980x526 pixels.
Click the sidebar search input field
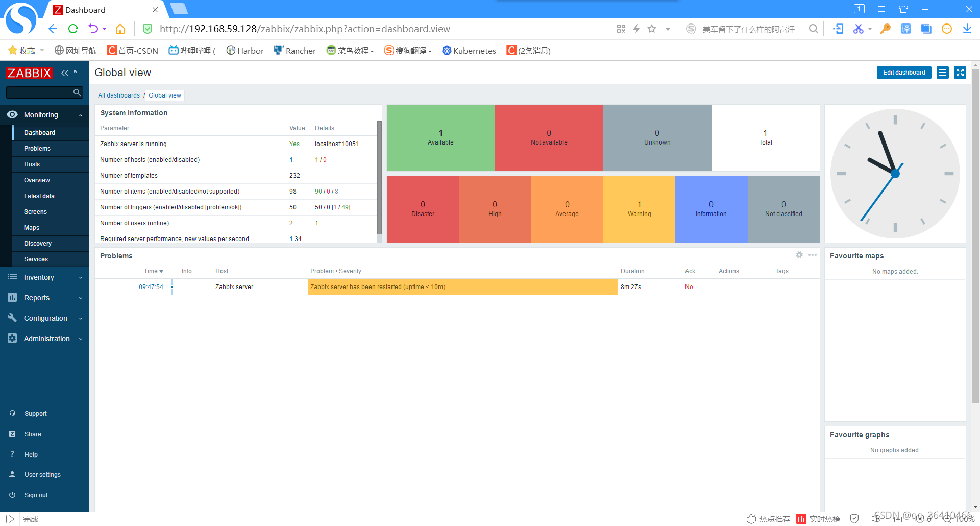tap(40, 92)
